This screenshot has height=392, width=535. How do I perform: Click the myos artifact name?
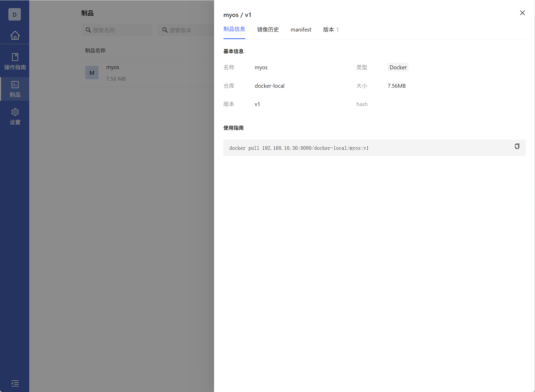(x=113, y=67)
